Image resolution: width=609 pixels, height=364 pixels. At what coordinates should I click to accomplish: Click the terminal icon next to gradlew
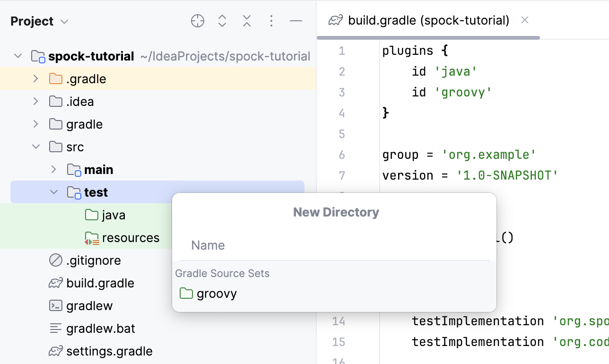[55, 305]
